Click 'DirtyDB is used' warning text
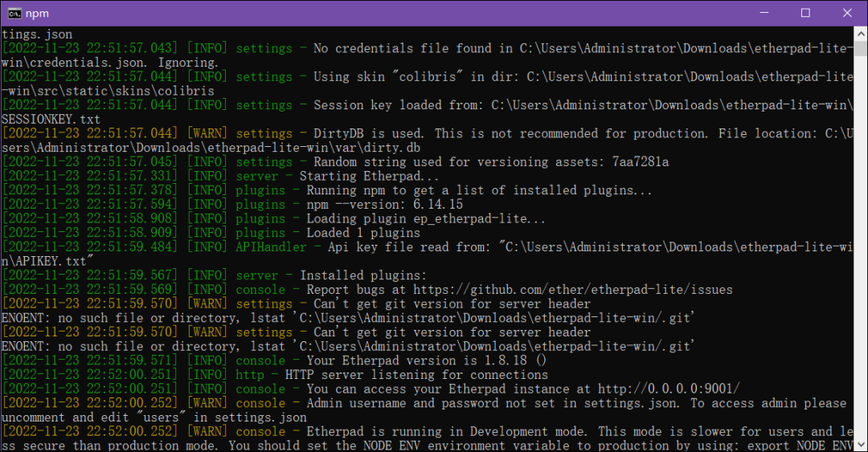The width and height of the screenshot is (868, 452). point(368,133)
